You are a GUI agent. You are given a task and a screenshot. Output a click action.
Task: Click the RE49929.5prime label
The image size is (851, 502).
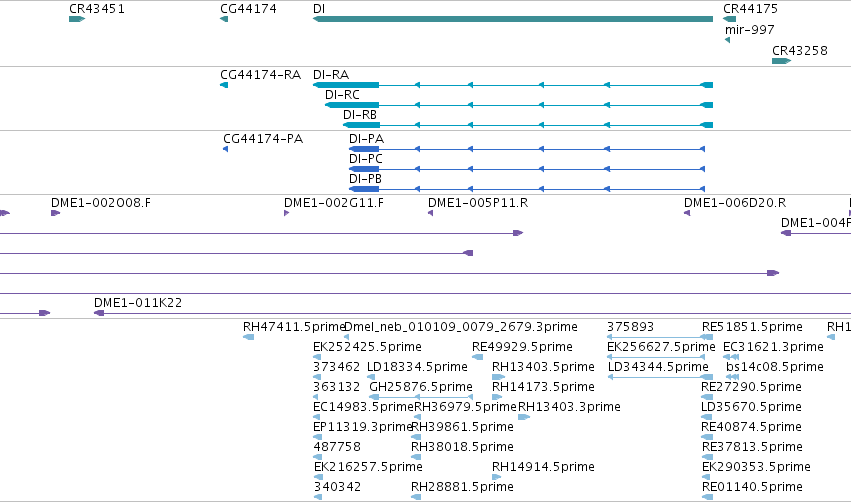(522, 347)
